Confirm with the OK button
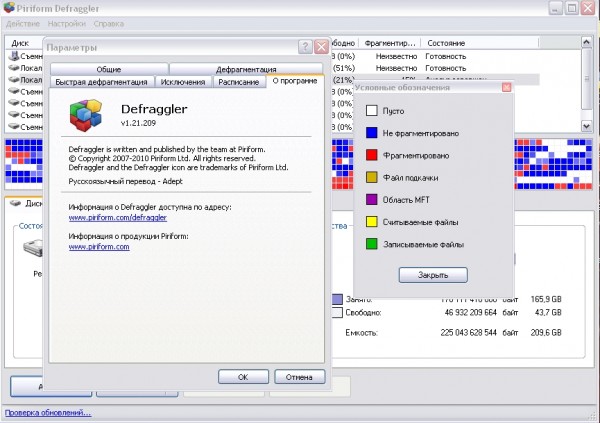 243,377
